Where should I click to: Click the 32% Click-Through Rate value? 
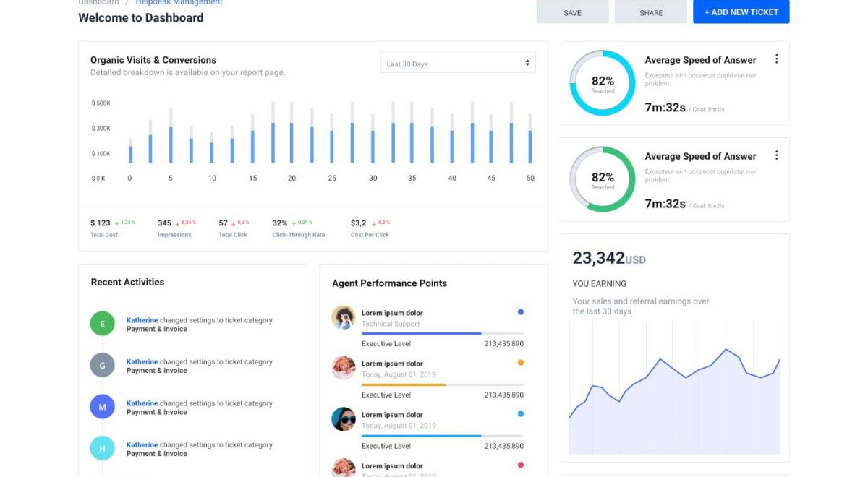tap(279, 223)
